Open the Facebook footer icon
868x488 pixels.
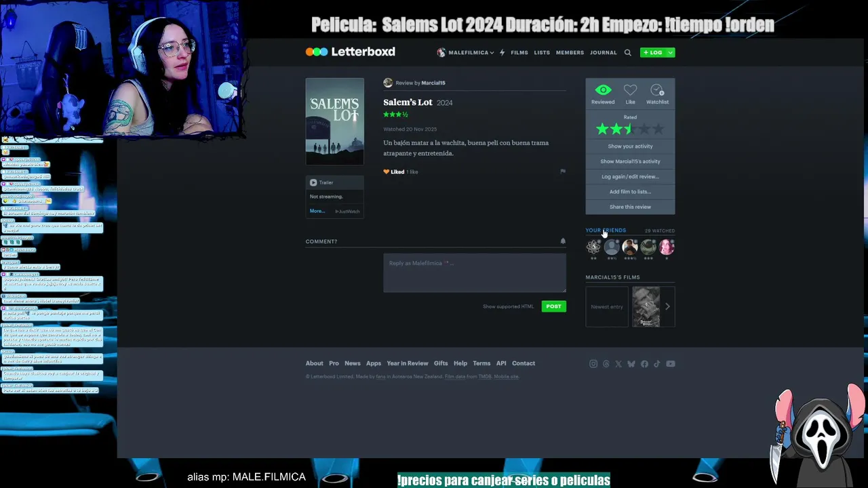point(644,364)
